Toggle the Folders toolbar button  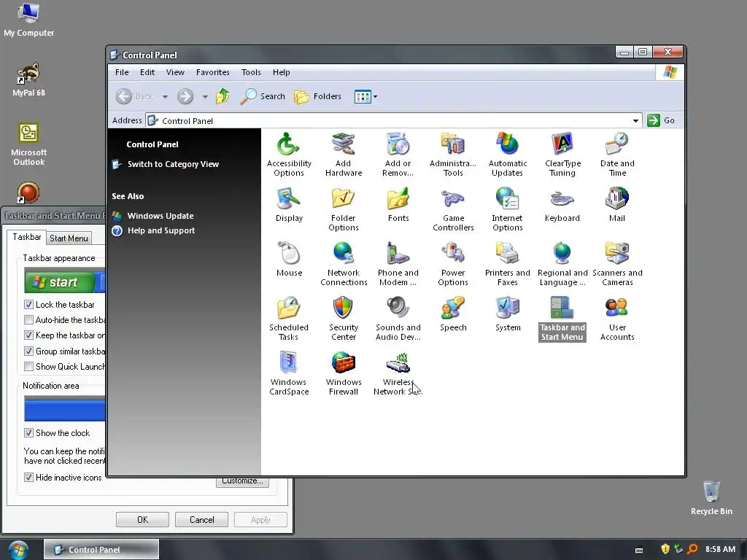[318, 97]
